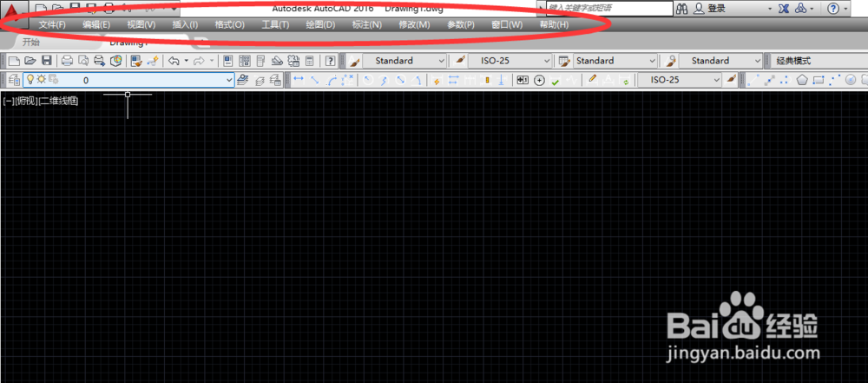Switch to the 开始 tab
The width and height of the screenshot is (868, 383).
31,43
